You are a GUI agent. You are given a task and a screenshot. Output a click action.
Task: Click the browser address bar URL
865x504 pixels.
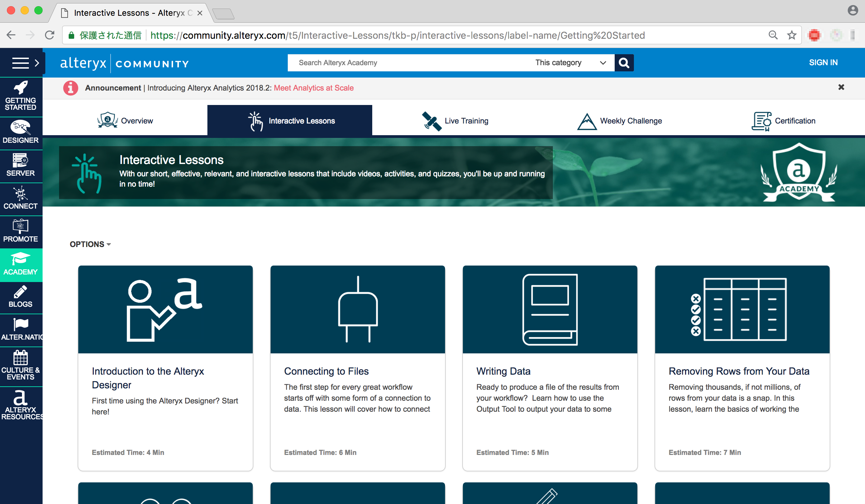(397, 35)
